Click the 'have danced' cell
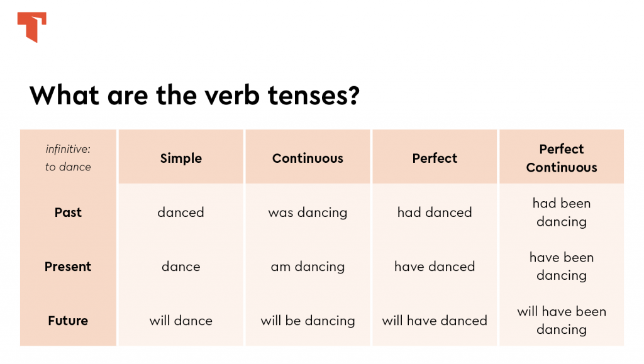Viewport: 644px width, 364px height. tap(435, 267)
